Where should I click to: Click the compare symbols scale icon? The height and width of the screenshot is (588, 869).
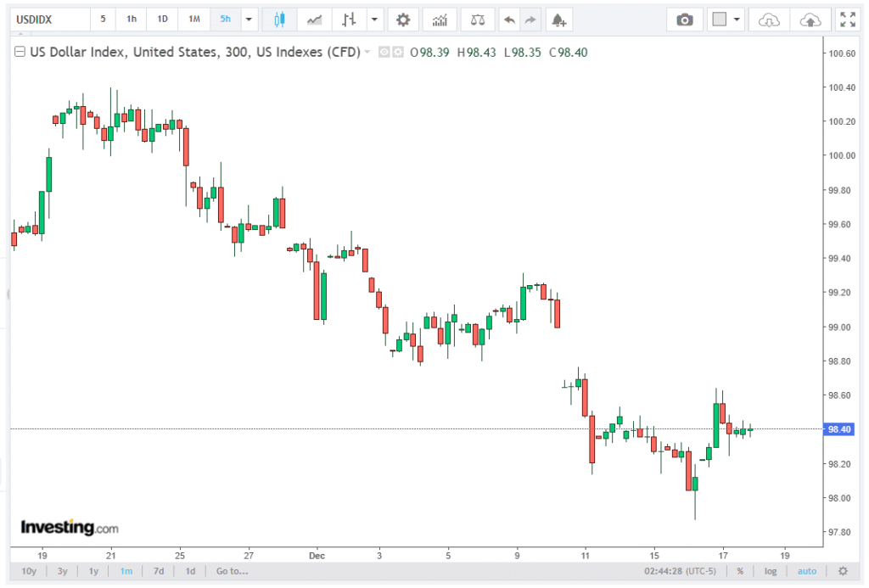478,19
